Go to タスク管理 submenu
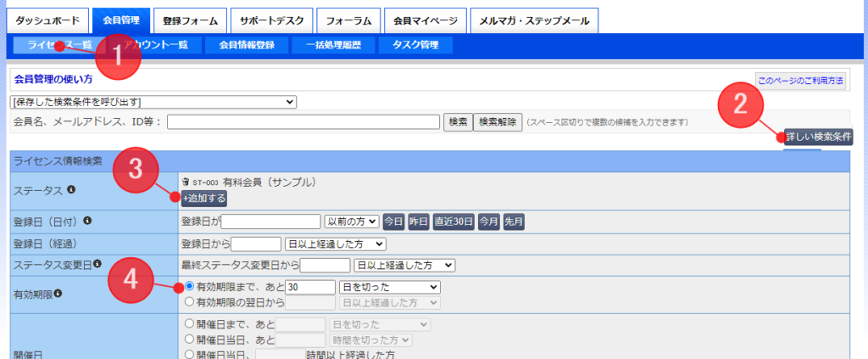 [415, 46]
